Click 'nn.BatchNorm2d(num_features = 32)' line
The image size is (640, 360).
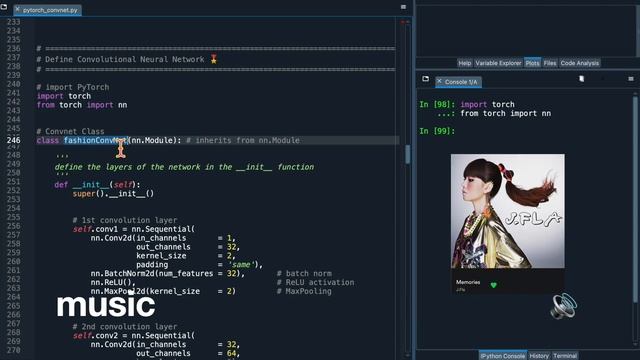click(x=168, y=273)
